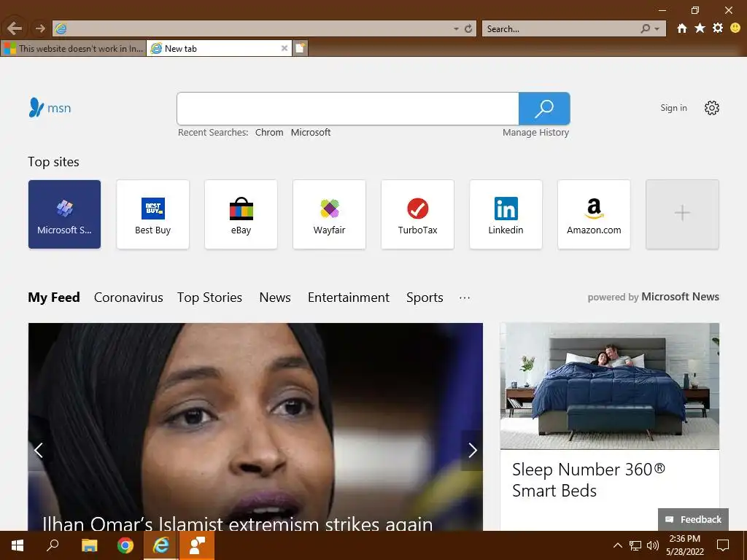
Task: Open the Windows Start menu
Action: (x=18, y=545)
